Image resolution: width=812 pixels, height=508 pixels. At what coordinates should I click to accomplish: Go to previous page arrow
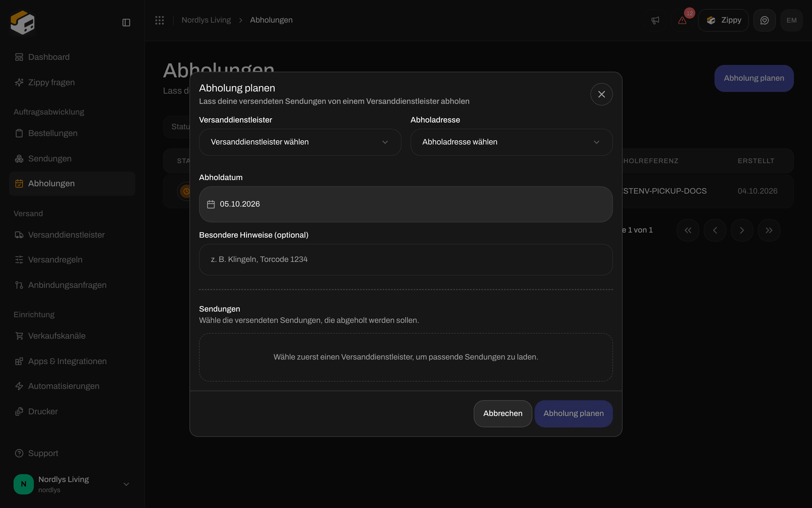click(x=715, y=230)
